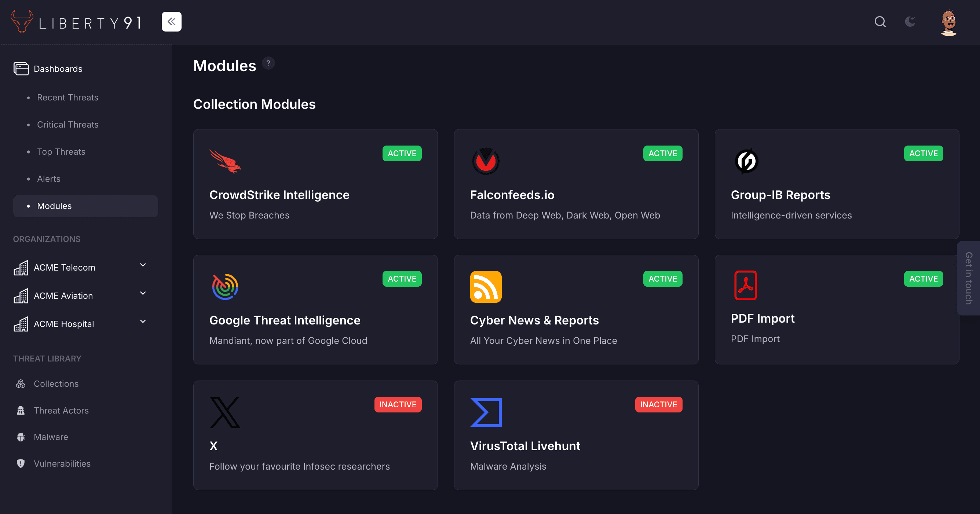Open the search icon in the header

coord(880,22)
